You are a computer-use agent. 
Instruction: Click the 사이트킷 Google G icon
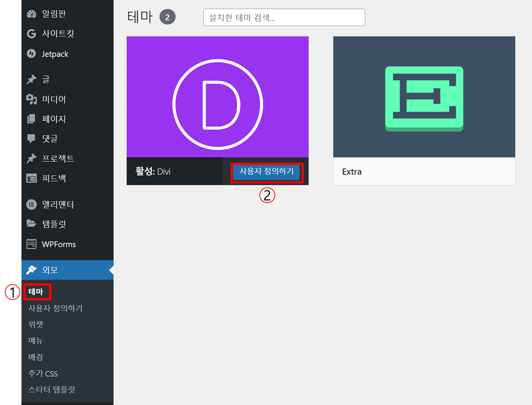pos(31,34)
